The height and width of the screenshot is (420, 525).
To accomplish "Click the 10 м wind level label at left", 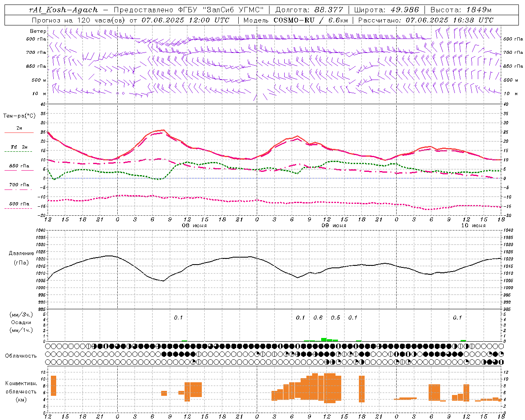I will click(x=39, y=94).
